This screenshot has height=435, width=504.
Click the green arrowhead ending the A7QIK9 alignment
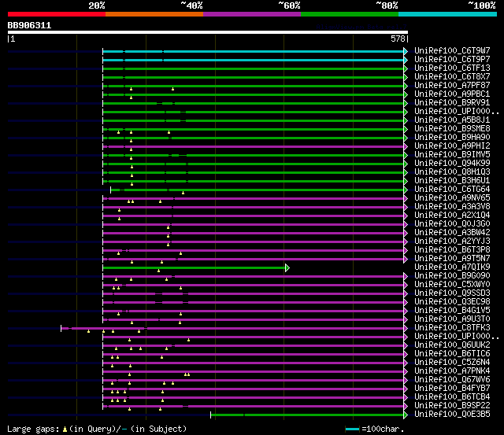pos(287,267)
